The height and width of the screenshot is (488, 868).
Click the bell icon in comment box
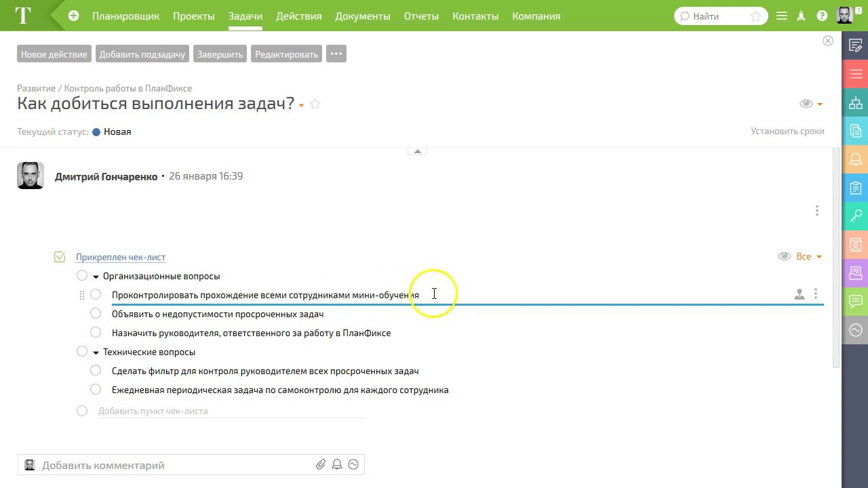point(337,464)
